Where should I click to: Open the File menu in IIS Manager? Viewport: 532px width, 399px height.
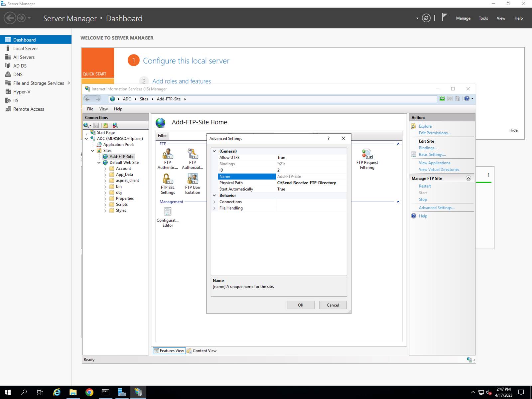pyautogui.click(x=90, y=109)
